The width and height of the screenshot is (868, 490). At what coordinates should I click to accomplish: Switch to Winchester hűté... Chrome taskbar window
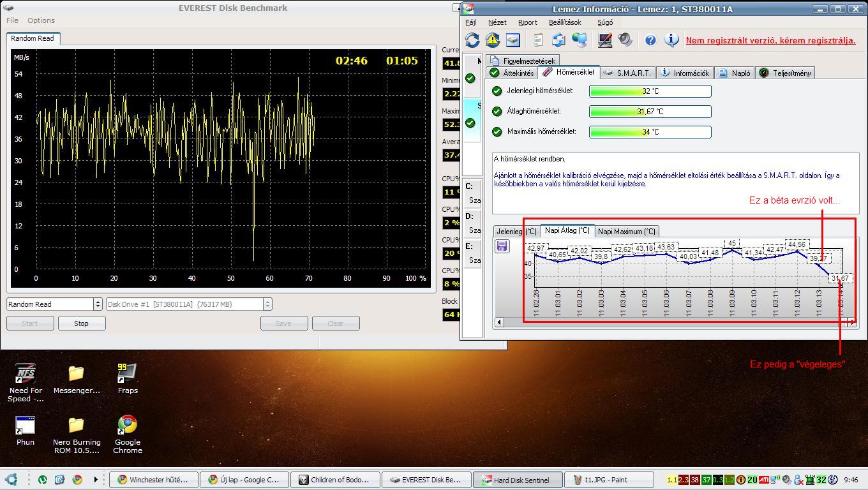coord(153,480)
